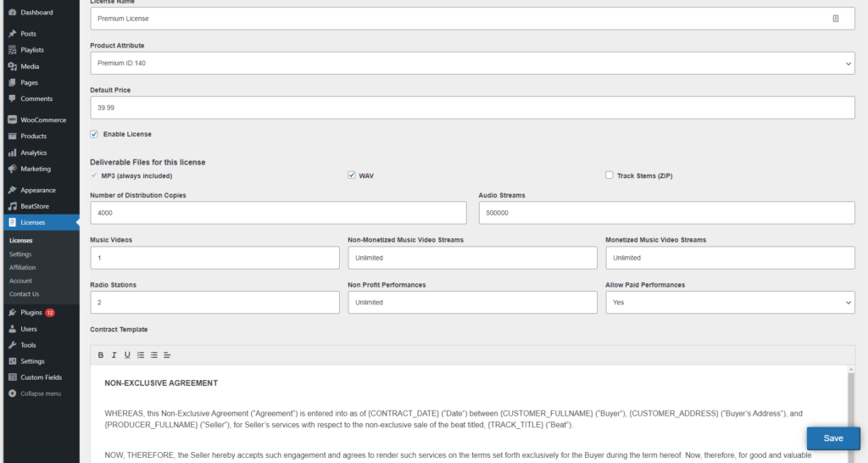Uncheck the WAV deliverable checkbox

click(352, 176)
